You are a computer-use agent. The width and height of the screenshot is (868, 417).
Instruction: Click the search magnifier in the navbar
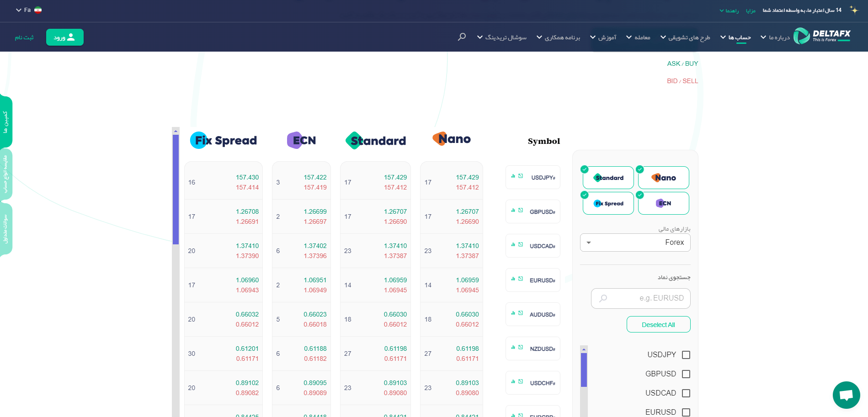[462, 37]
